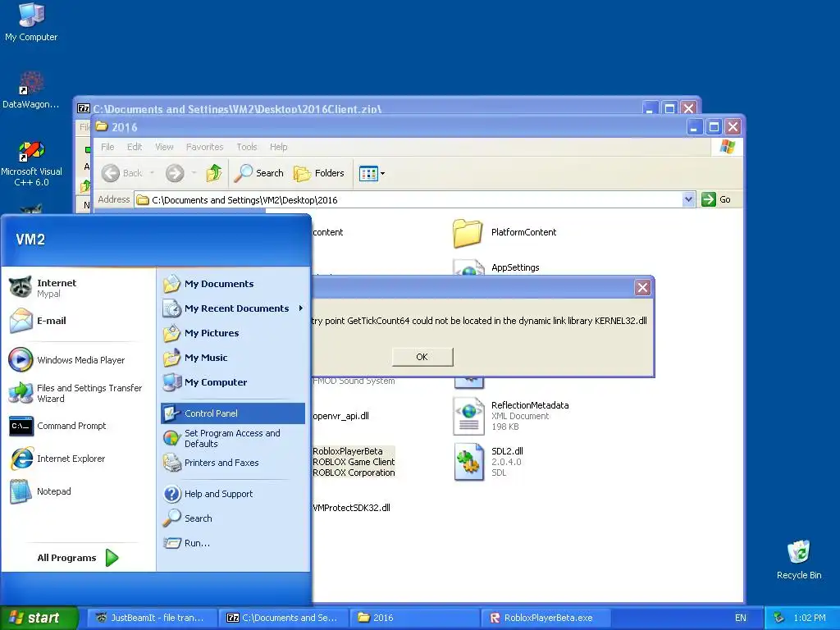Viewport: 840px width, 630px height.
Task: Close the error dialog
Action: coord(642,288)
